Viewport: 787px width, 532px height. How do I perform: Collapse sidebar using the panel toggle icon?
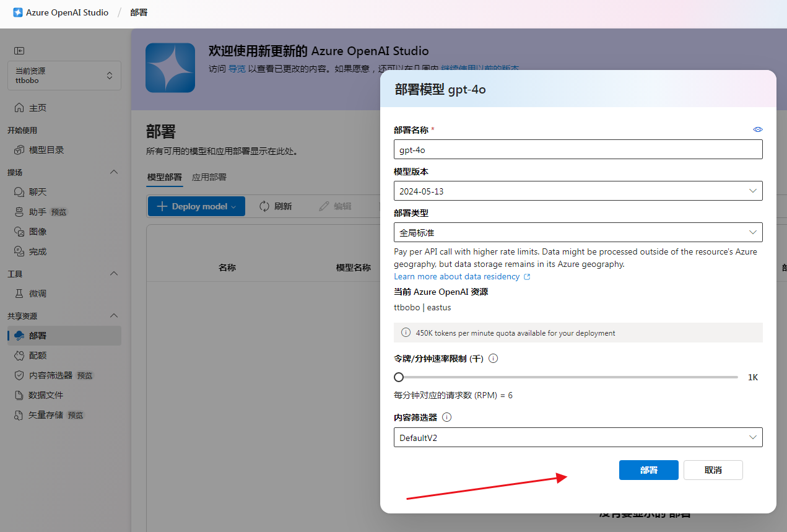point(19,51)
